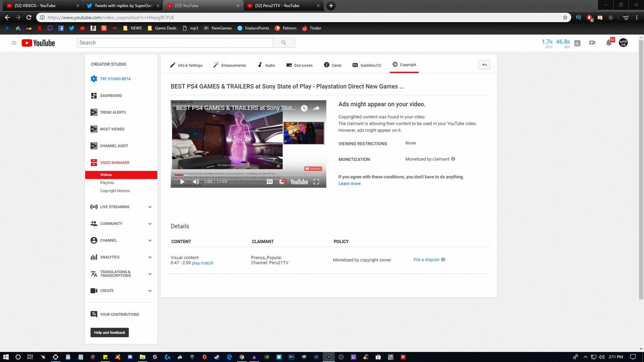Toggle closed captions in player
The width and height of the screenshot is (644, 362).
point(270,182)
